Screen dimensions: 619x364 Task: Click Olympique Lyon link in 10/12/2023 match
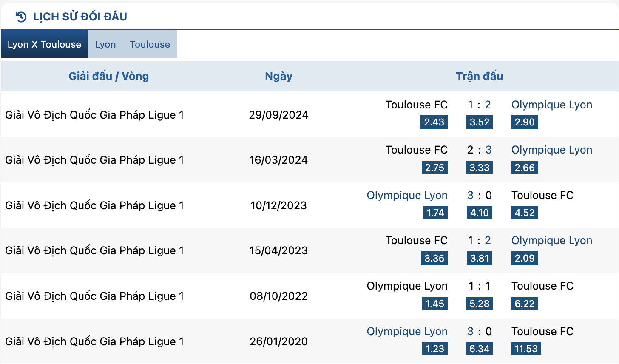point(407,195)
